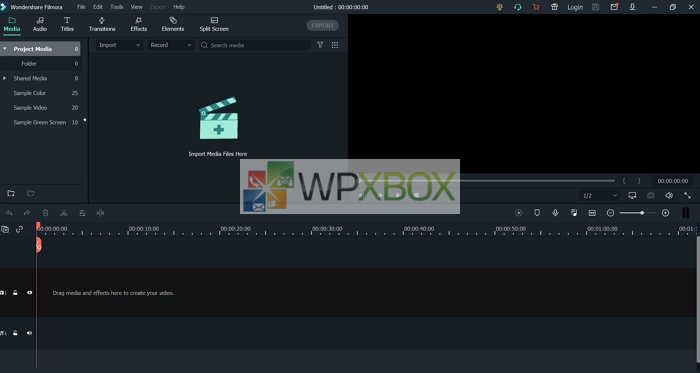Screen dimensions: 700x373
Task: Zoom out timeline with minus icon
Action: (610, 213)
